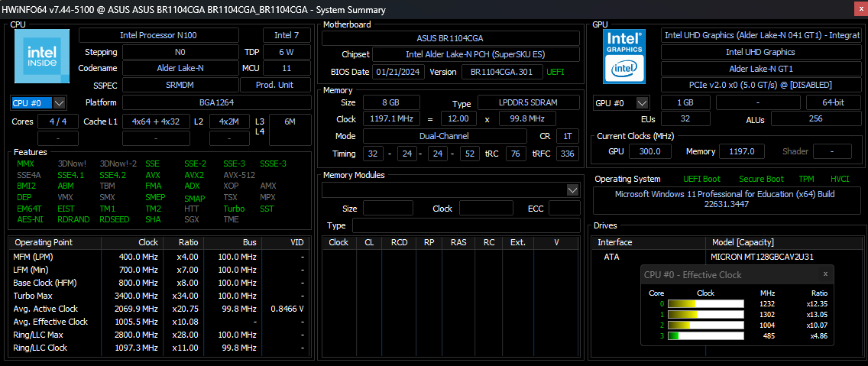Click the Memory Modules Size field
868x366 pixels.
tap(387, 209)
